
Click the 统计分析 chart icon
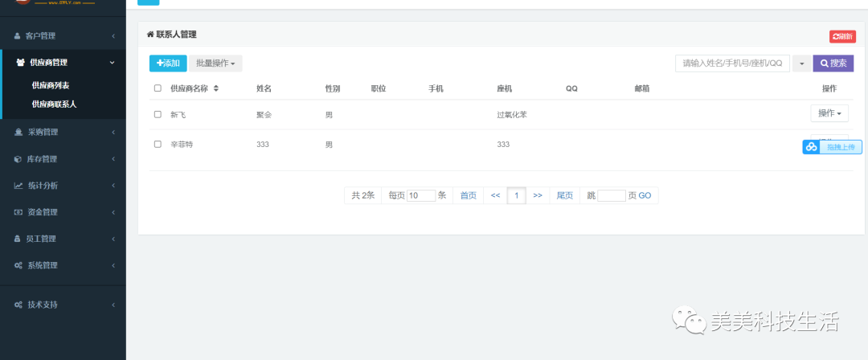coord(18,186)
